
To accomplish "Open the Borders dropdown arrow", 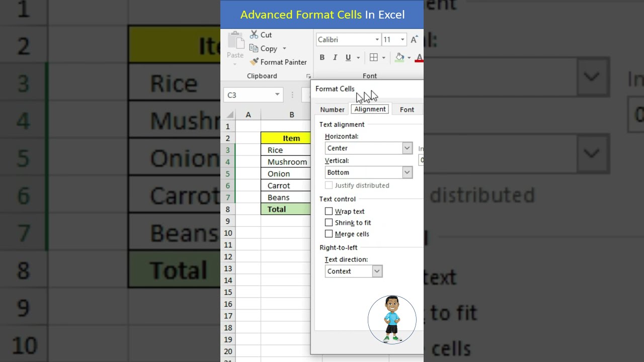I will pos(383,58).
